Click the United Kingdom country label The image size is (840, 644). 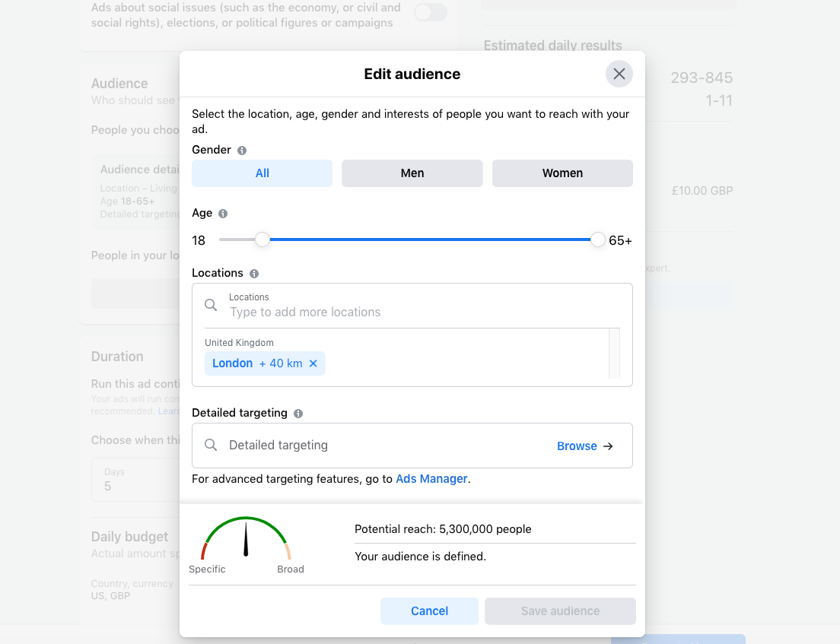click(x=239, y=343)
